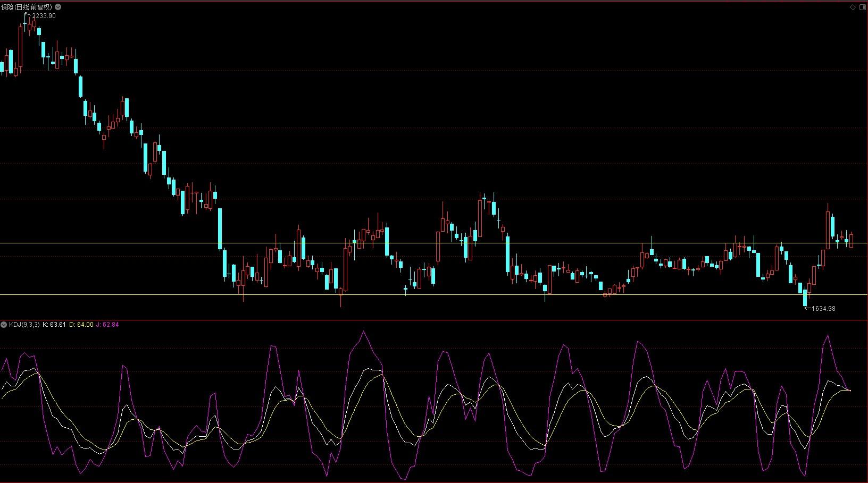Image resolution: width=868 pixels, height=483 pixels.
Task: Expand the KDJ indicator dropdown arrow
Action: [x=4, y=324]
